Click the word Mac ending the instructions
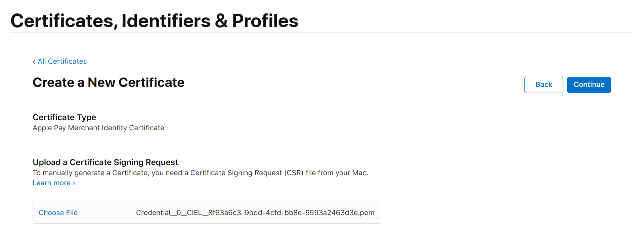 pos(359,173)
